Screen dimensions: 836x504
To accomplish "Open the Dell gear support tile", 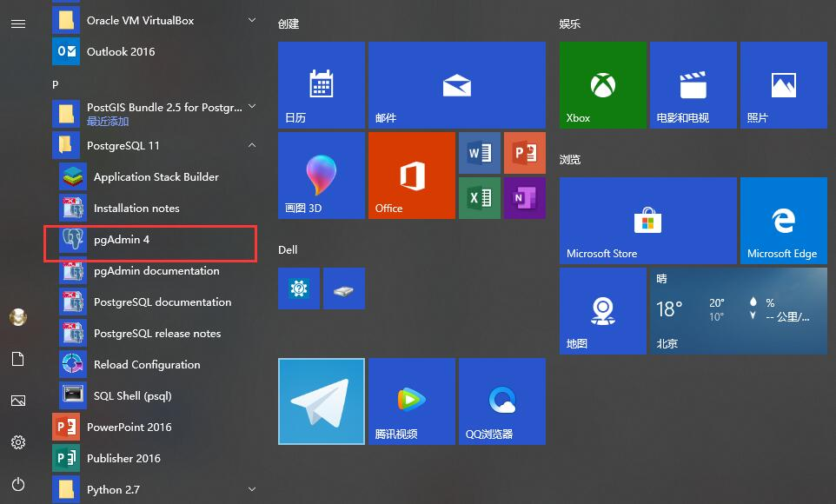I will pos(299,288).
